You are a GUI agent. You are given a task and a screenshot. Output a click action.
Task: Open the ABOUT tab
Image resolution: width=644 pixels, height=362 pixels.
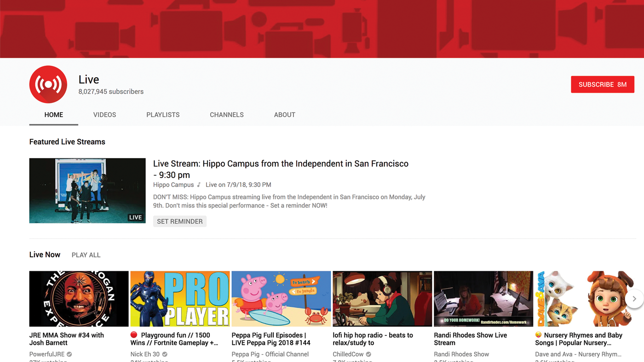coord(285,114)
